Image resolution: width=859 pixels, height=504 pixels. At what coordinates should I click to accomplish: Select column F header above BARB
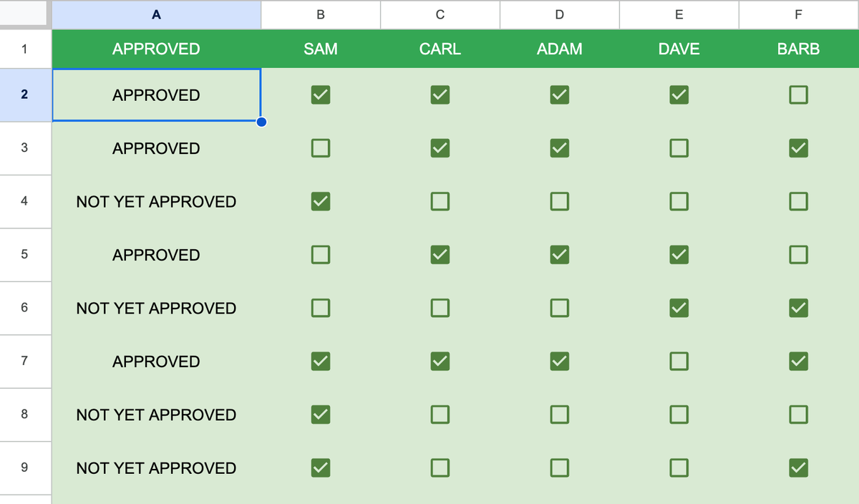[798, 14]
